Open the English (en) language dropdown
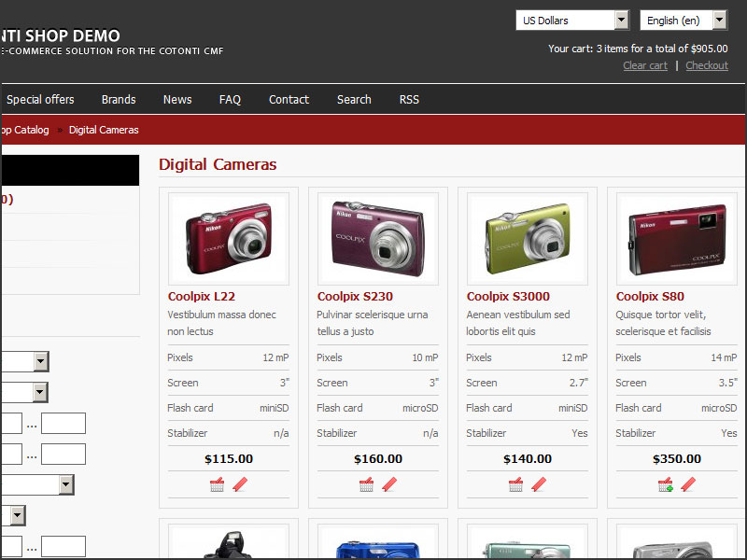 tap(683, 21)
